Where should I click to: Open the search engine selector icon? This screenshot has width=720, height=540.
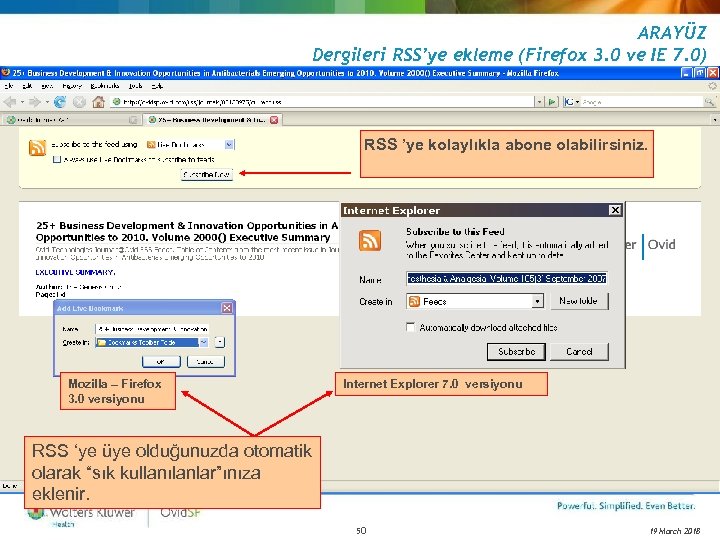point(571,102)
